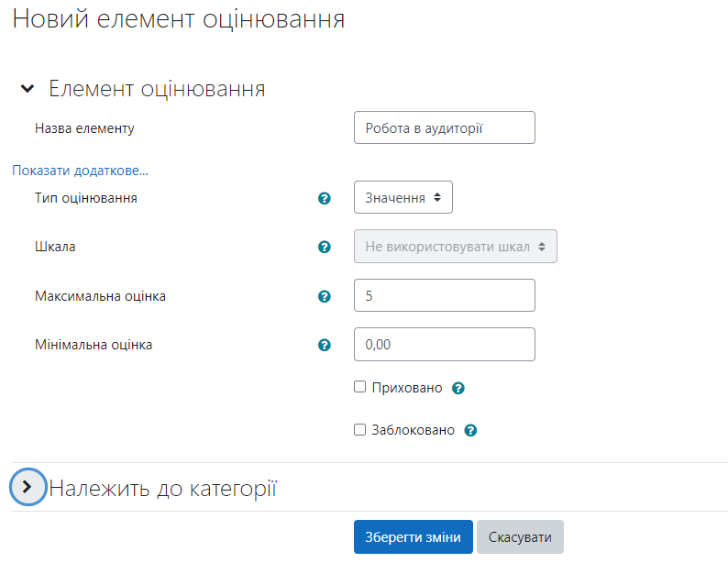Click the Скасувати button

(x=520, y=536)
